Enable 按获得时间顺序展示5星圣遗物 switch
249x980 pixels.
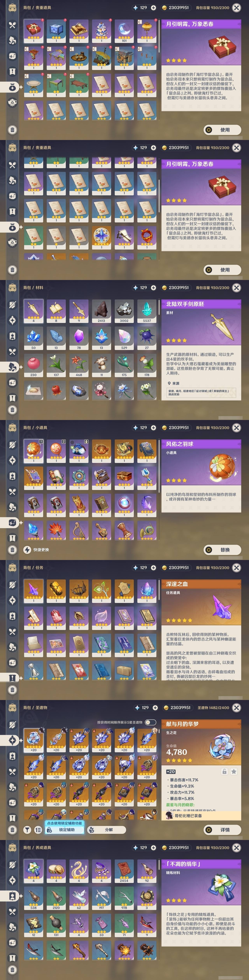pyautogui.click(x=150, y=722)
